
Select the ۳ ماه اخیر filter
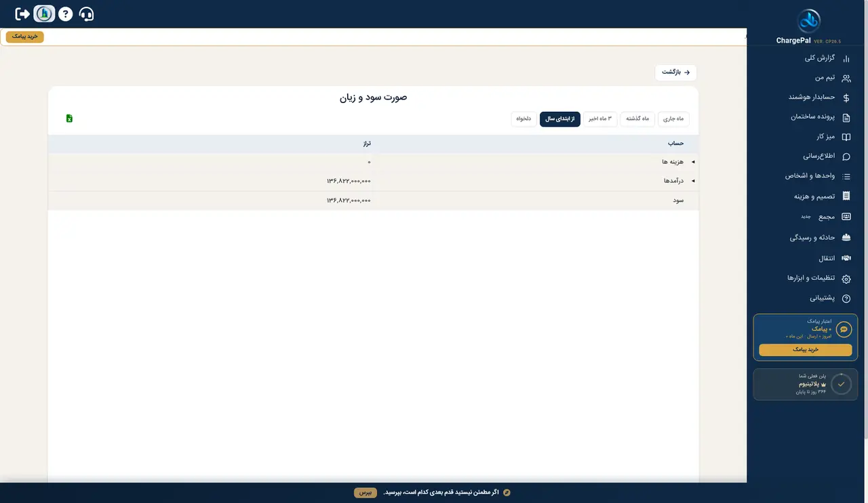coord(600,119)
